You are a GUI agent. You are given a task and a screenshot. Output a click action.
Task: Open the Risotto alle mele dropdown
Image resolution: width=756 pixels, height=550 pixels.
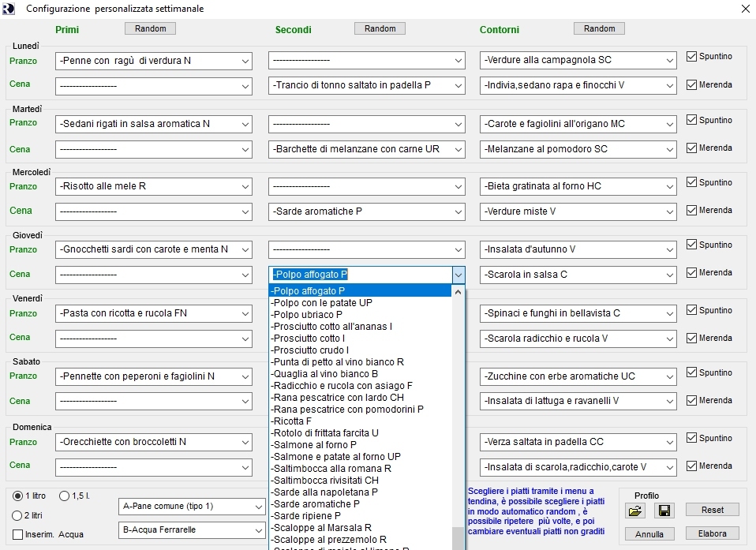[x=245, y=187]
